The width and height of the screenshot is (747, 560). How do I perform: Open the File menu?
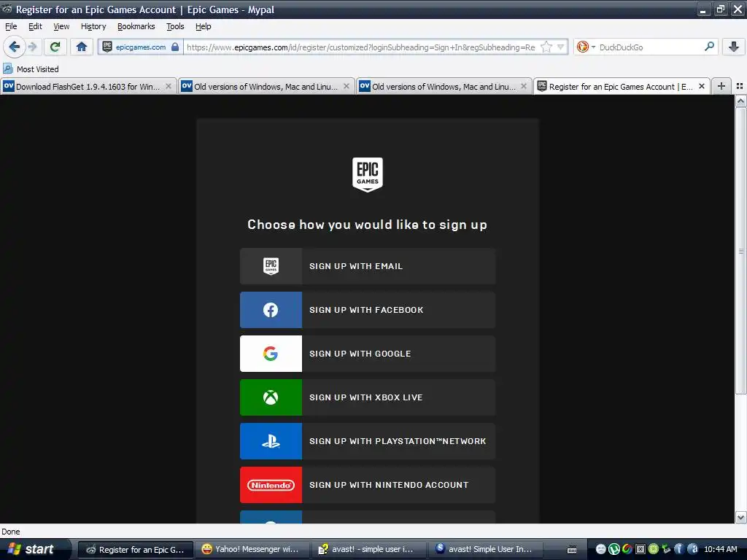(x=11, y=26)
